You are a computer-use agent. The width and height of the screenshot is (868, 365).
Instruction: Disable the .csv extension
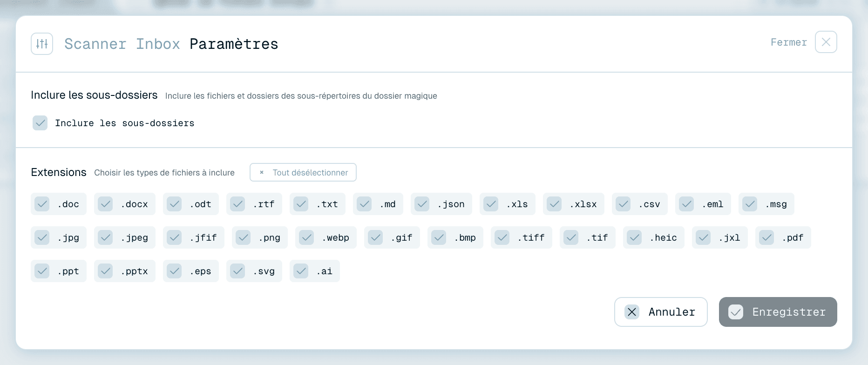click(623, 204)
